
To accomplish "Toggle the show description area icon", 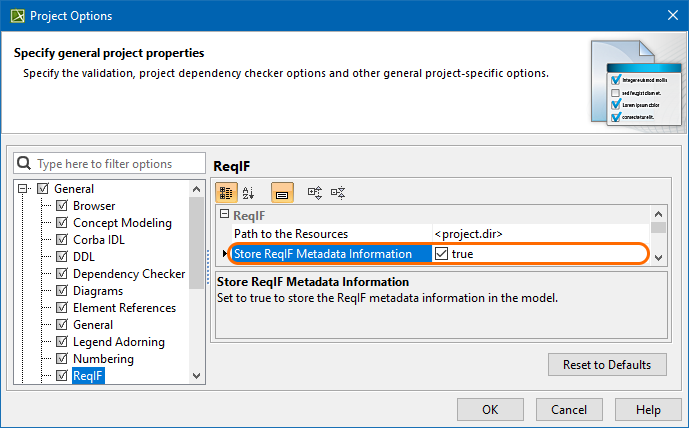I will click(x=282, y=191).
